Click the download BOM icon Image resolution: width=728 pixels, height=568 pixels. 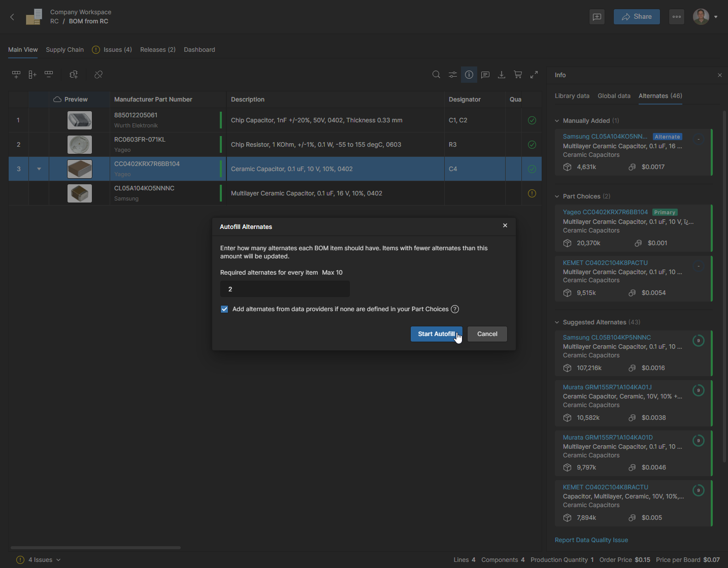click(502, 75)
